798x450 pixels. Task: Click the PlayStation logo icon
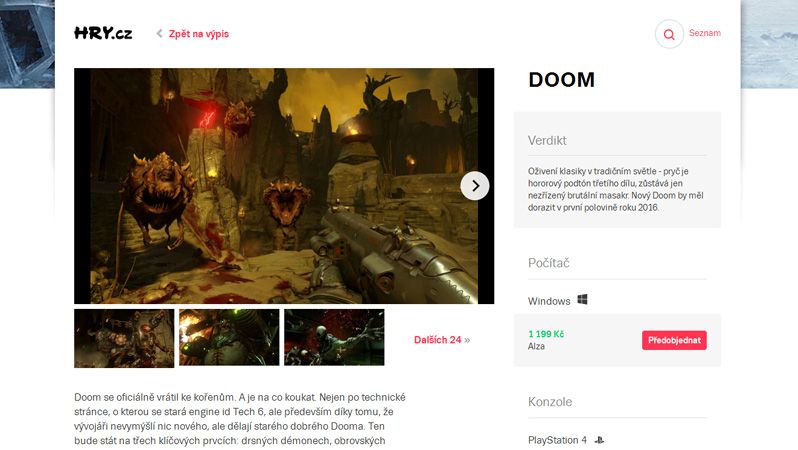(x=600, y=440)
